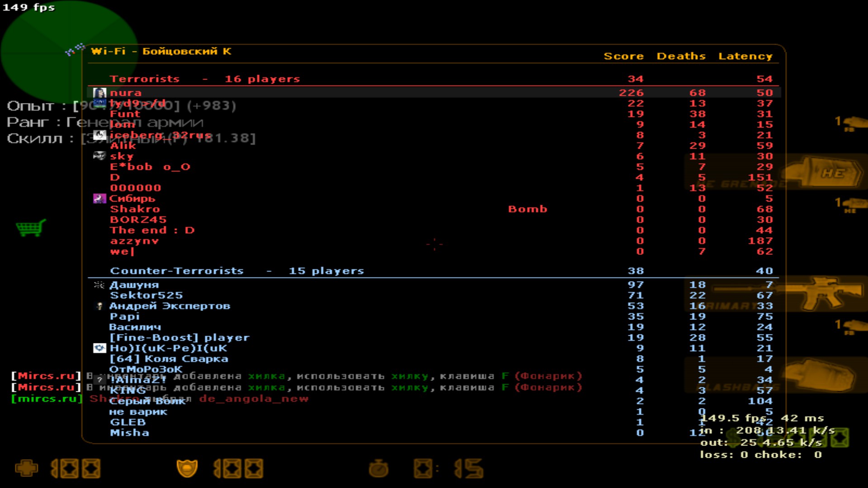
Task: Click the Score column header
Action: pyautogui.click(x=623, y=56)
